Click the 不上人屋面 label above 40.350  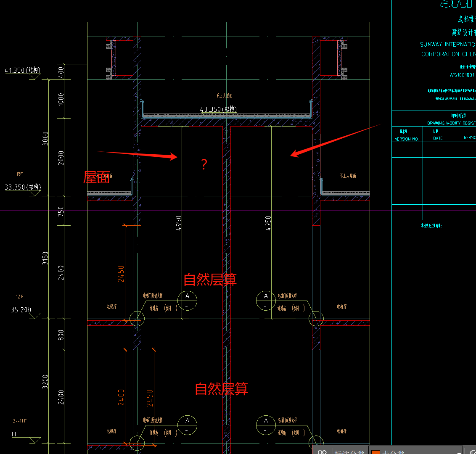coord(224,95)
